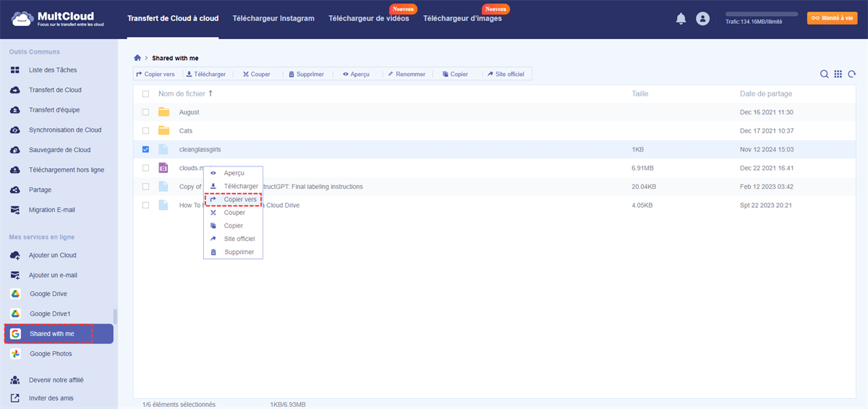Sort by Date de partage column
Screen dimensions: 868x409
pyautogui.click(x=766, y=93)
